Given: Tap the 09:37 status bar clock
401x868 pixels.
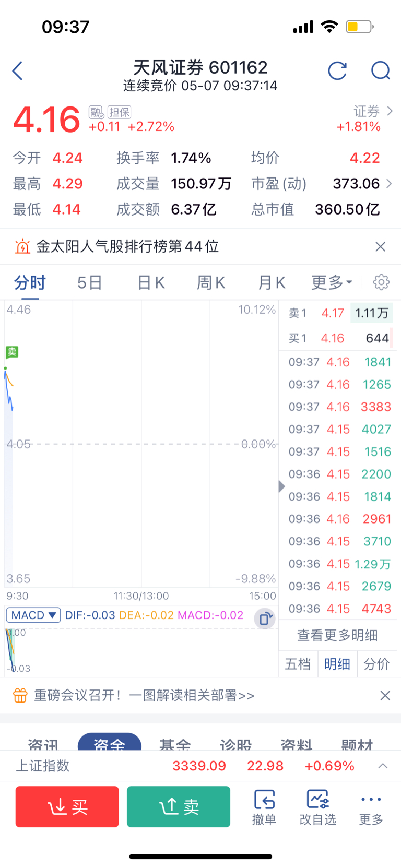Looking at the screenshot, I should click(66, 27).
